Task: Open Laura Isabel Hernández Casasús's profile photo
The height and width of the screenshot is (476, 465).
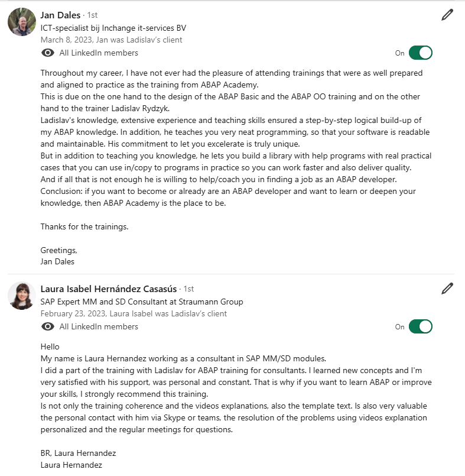Action: [21, 296]
